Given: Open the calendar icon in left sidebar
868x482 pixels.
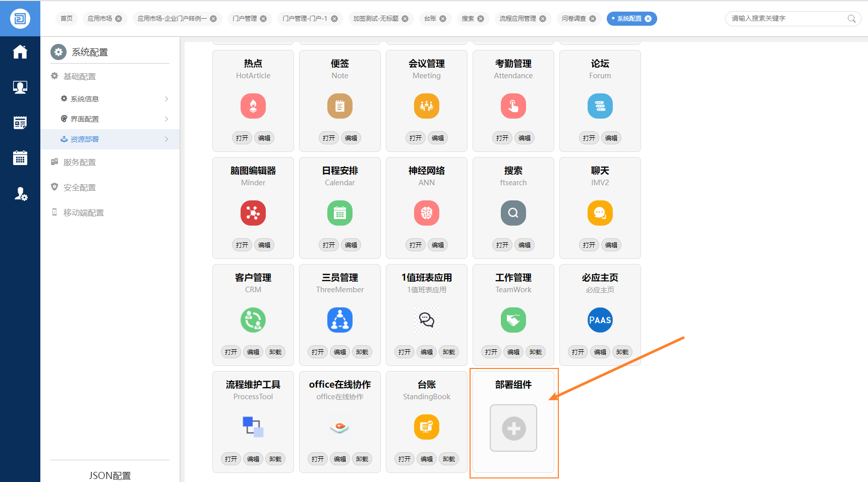Looking at the screenshot, I should tap(20, 158).
